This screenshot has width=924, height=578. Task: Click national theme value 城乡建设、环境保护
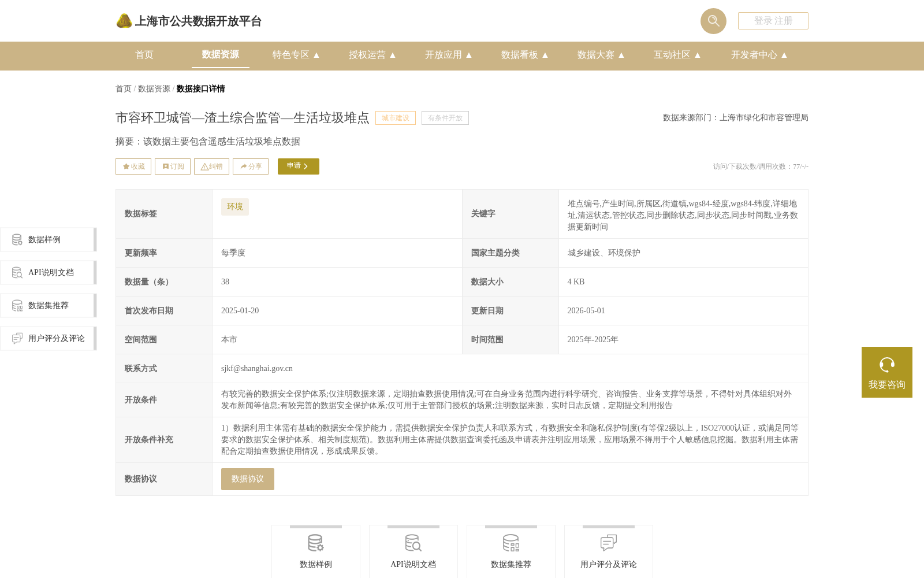coord(604,253)
